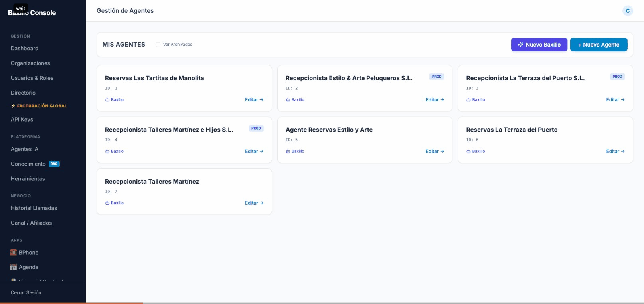
Task: Open the Agenda calendar app
Action: pyautogui.click(x=24, y=267)
